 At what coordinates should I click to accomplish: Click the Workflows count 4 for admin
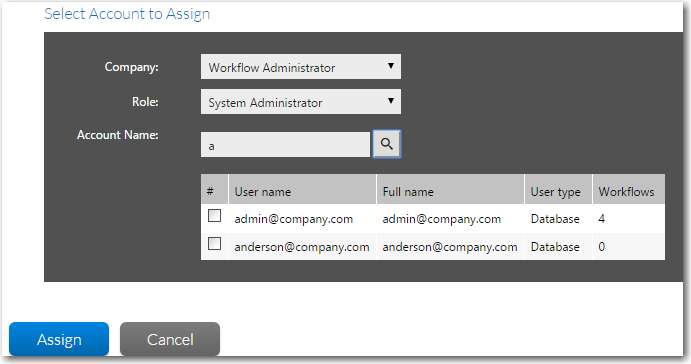[x=602, y=219]
